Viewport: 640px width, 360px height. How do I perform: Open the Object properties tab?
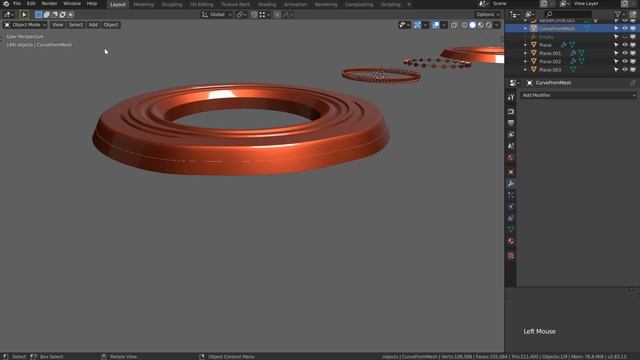point(511,172)
